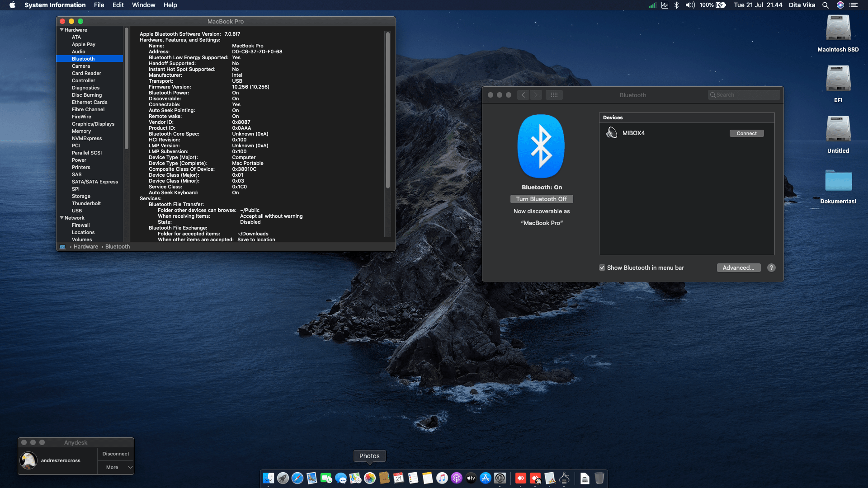Open System Preferences from the Dock
Screen dimensions: 868x488
click(x=500, y=478)
